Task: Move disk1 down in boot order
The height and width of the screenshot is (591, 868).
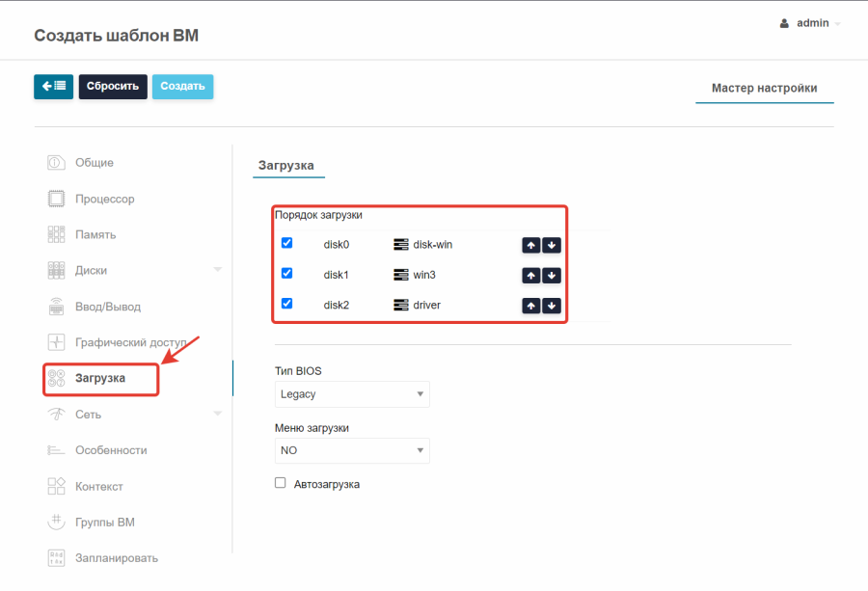Action: coord(552,276)
